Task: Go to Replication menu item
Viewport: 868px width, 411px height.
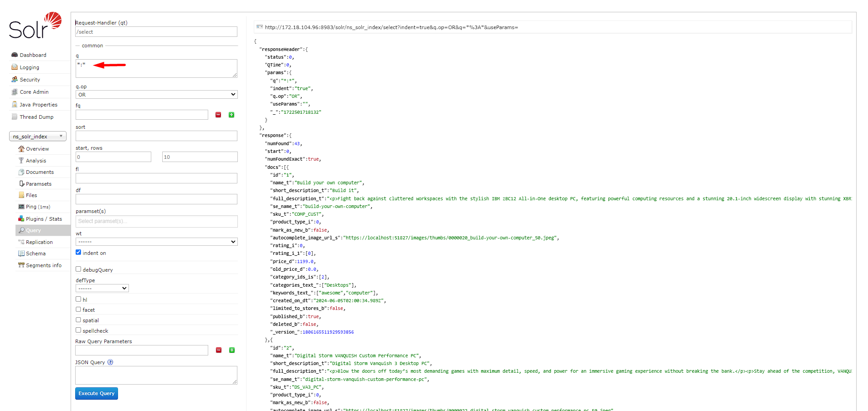Action: point(39,242)
